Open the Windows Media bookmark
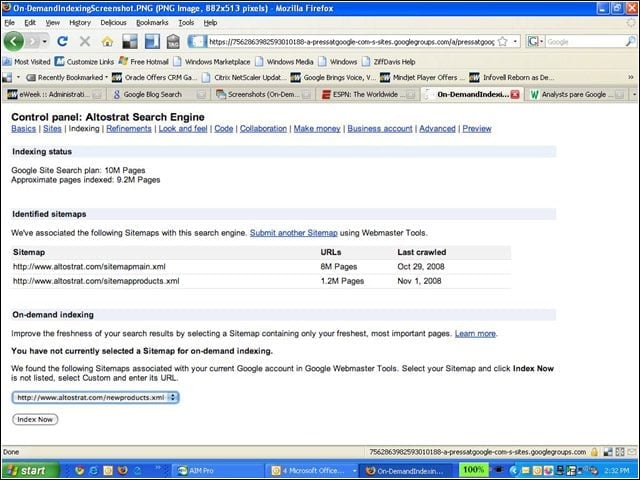The width and height of the screenshot is (640, 480). 284,62
